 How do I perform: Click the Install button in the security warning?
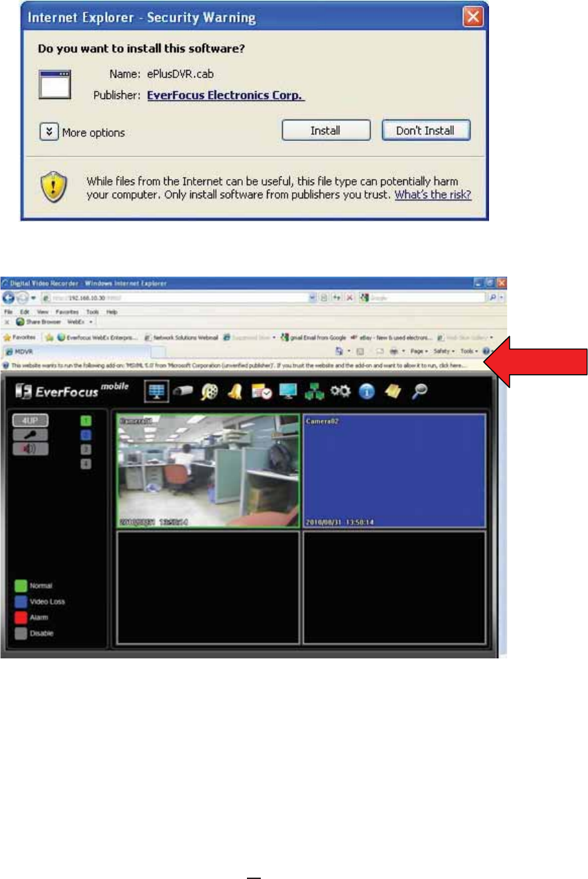[x=325, y=130]
